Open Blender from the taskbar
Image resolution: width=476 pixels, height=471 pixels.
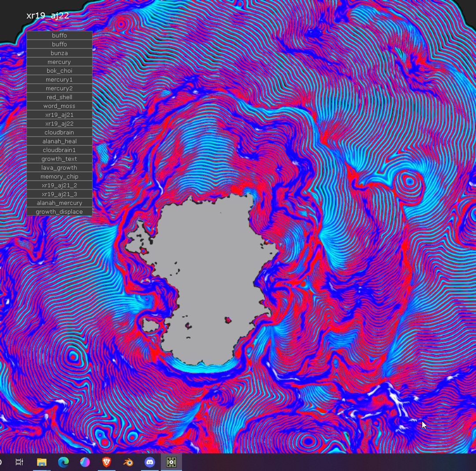pos(128,462)
